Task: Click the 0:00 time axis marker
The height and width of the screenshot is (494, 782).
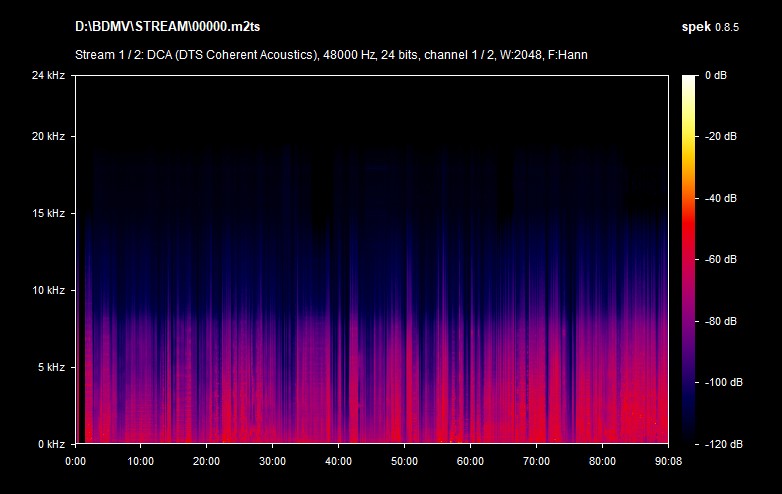Action: [75, 461]
